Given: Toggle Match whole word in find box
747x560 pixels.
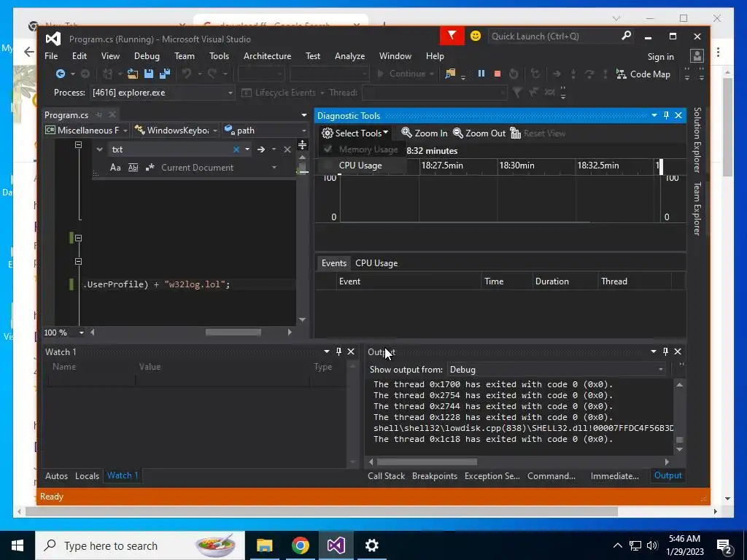Looking at the screenshot, I should [133, 168].
